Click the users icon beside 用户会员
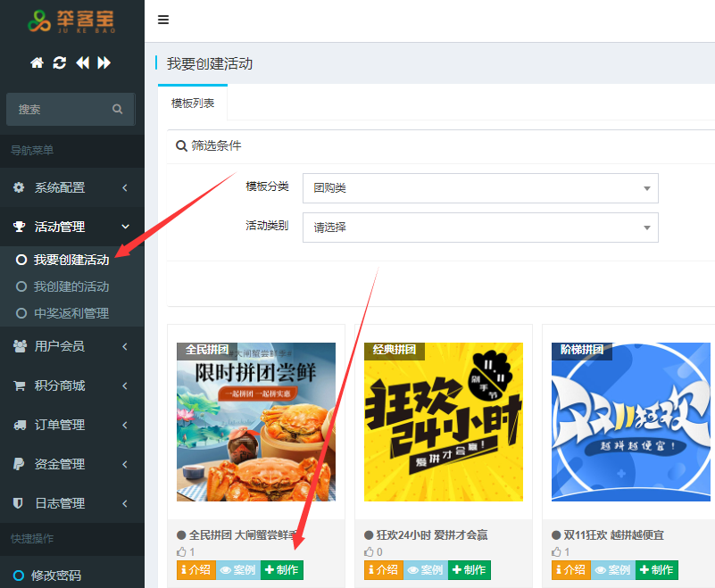 pos(20,346)
